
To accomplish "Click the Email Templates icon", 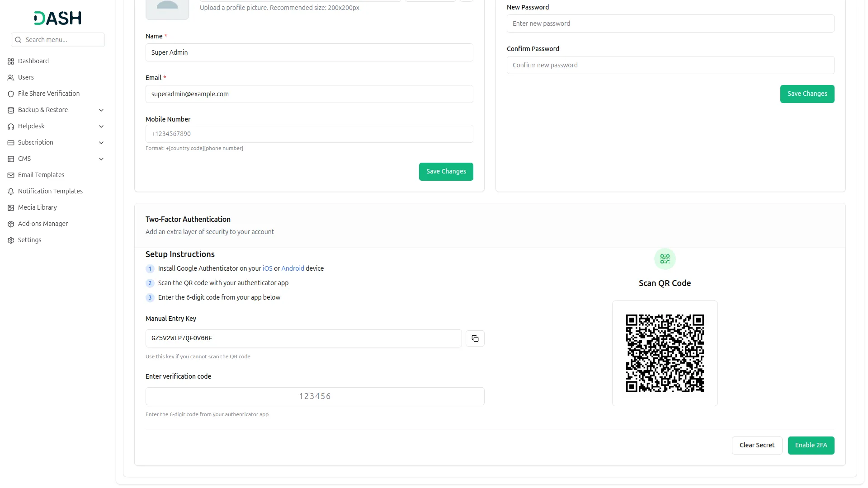I will click(x=10, y=175).
